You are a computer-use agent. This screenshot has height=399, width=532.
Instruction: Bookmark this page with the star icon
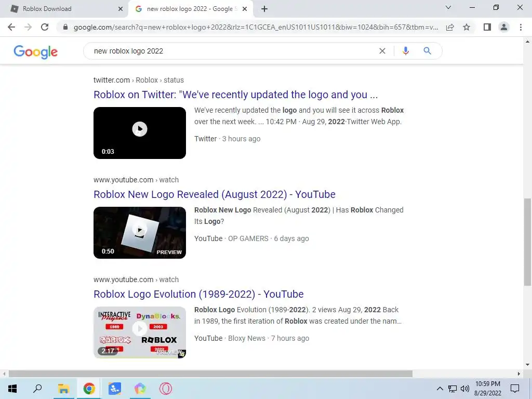pyautogui.click(x=467, y=27)
